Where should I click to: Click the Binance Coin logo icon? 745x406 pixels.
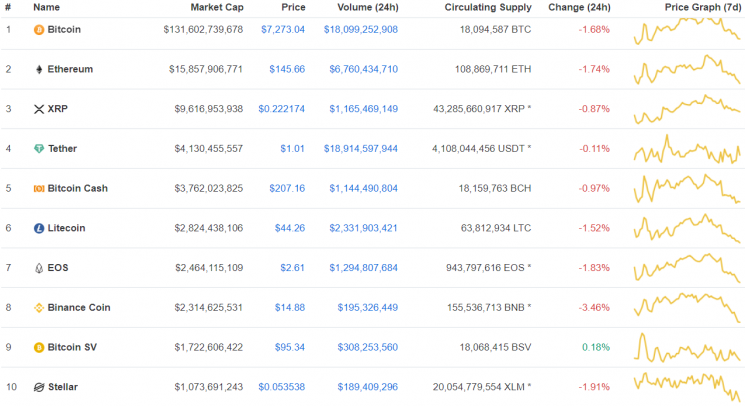click(39, 308)
